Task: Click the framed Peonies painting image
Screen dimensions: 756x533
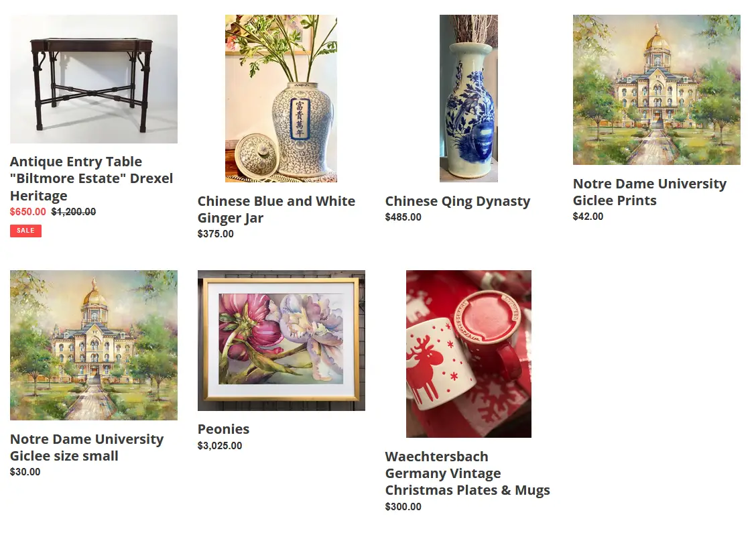Action: [281, 341]
